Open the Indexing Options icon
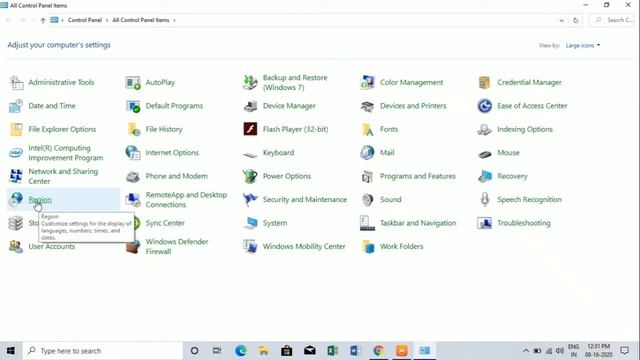 pyautogui.click(x=484, y=129)
